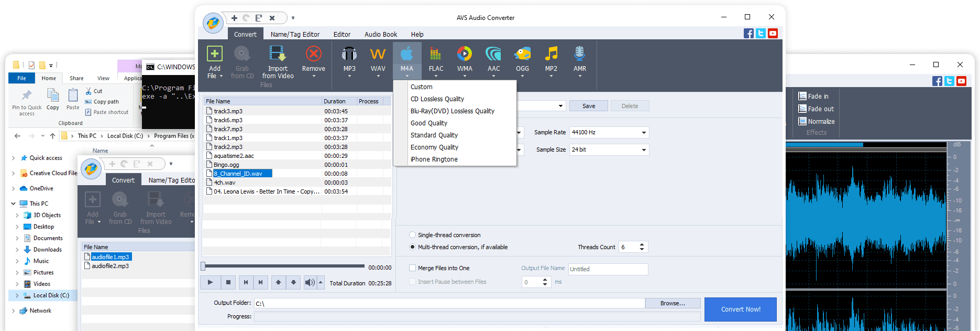Select AAC output format icon
The width and height of the screenshot is (980, 331).
[x=493, y=54]
